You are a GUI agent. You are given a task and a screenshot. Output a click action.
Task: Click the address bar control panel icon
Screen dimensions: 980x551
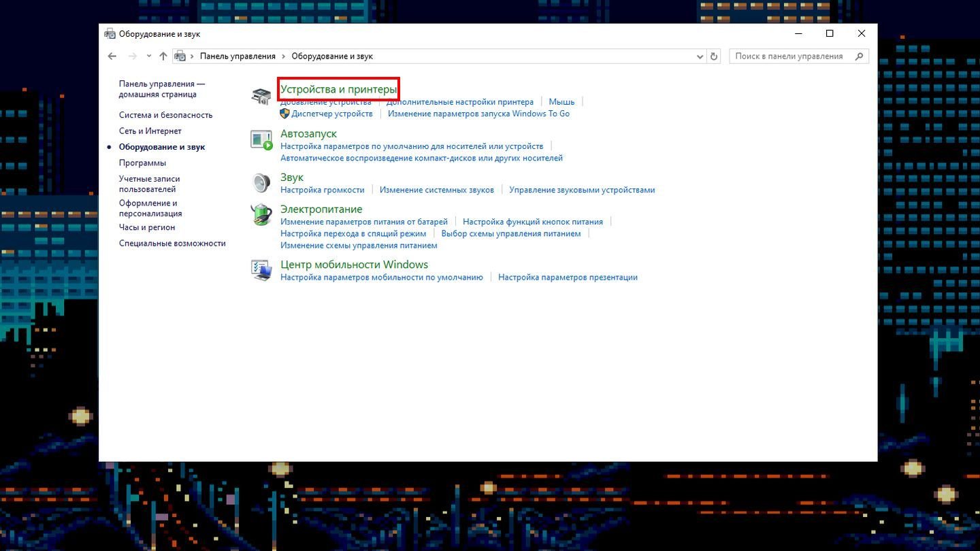point(180,56)
